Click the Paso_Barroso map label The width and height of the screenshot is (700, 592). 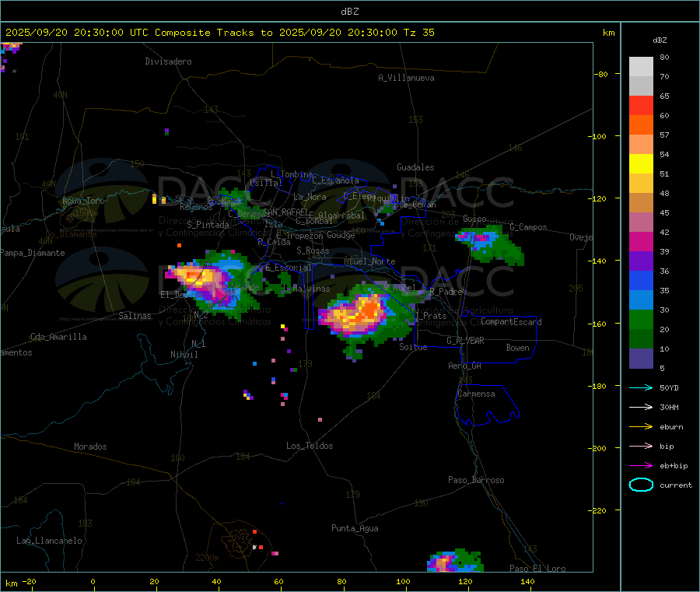tap(476, 480)
